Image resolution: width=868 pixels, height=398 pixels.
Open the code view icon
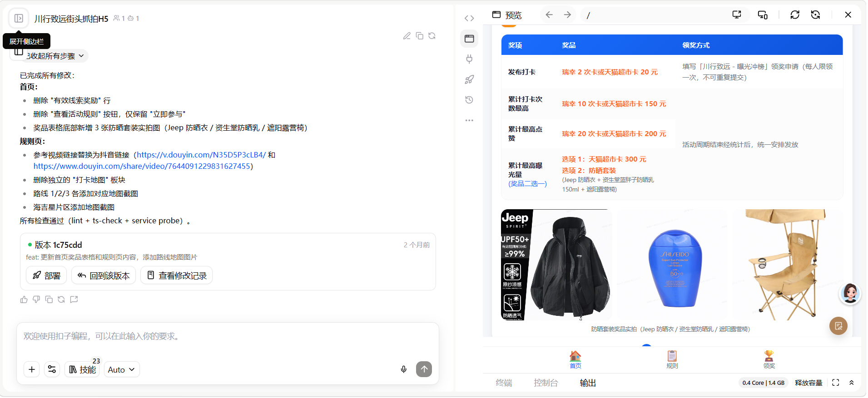tap(469, 18)
